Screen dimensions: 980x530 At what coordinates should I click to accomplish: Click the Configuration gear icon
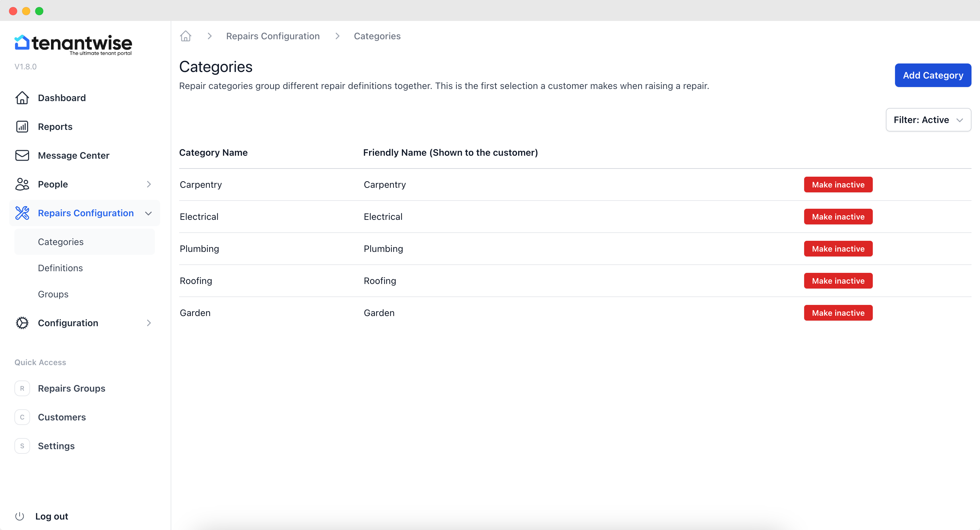click(x=22, y=323)
